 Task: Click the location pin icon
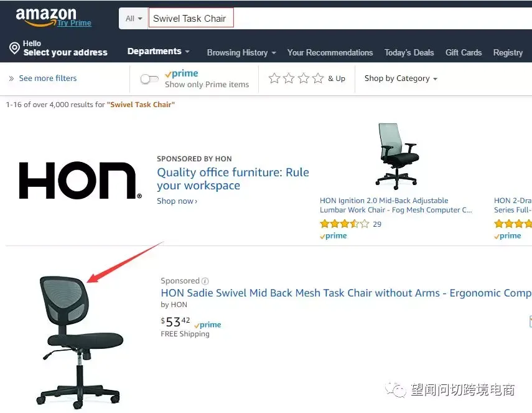point(14,48)
